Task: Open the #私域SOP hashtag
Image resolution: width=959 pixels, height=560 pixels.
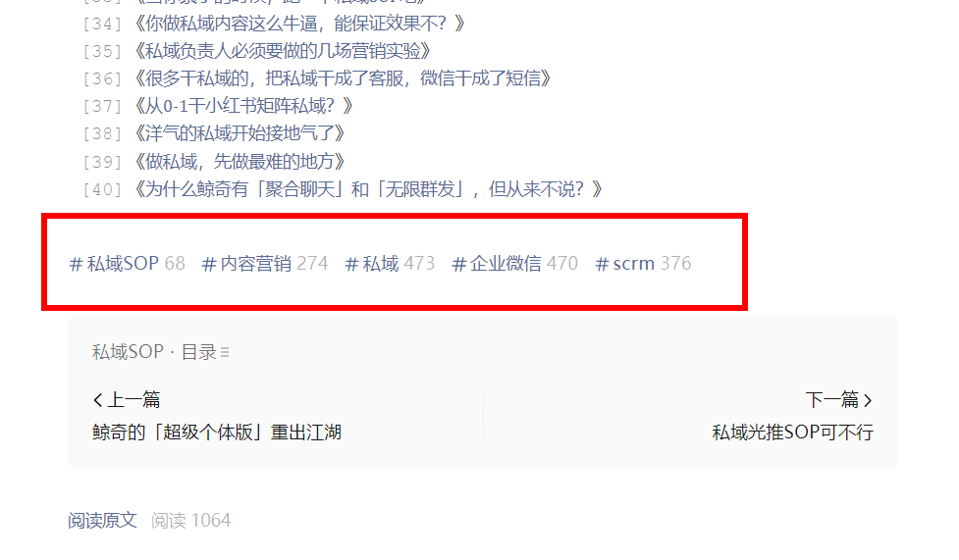Action: point(127,264)
